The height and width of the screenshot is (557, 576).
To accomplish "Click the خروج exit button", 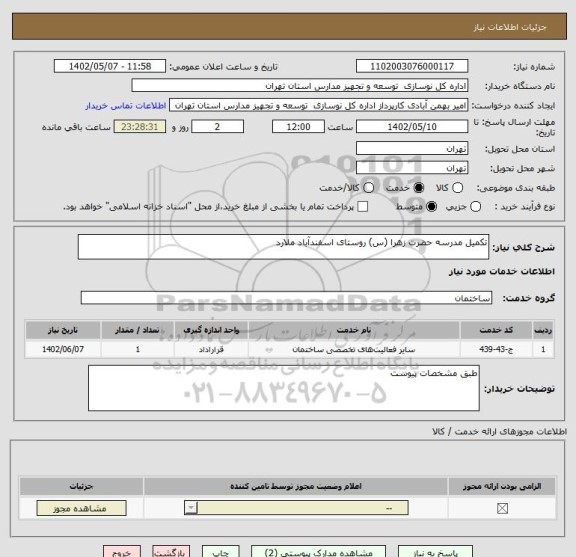I will point(122,552).
